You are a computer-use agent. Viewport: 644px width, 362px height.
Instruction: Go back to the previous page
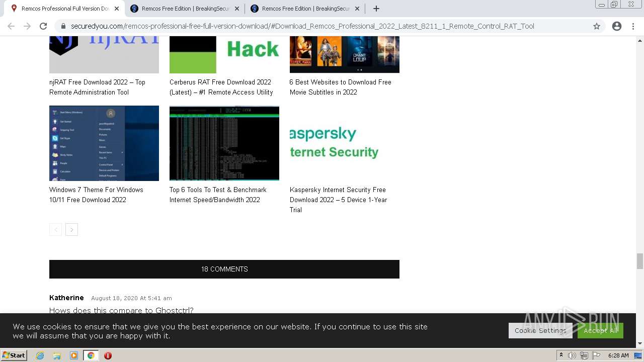click(x=11, y=26)
